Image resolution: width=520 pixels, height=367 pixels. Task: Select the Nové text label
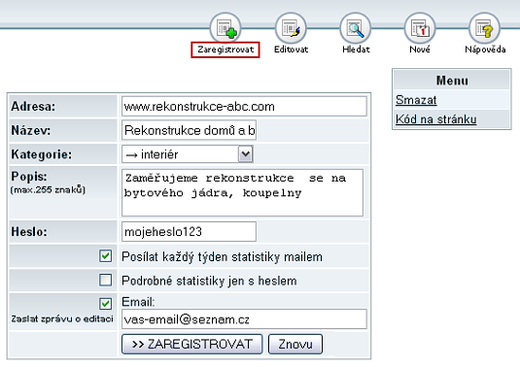click(420, 49)
